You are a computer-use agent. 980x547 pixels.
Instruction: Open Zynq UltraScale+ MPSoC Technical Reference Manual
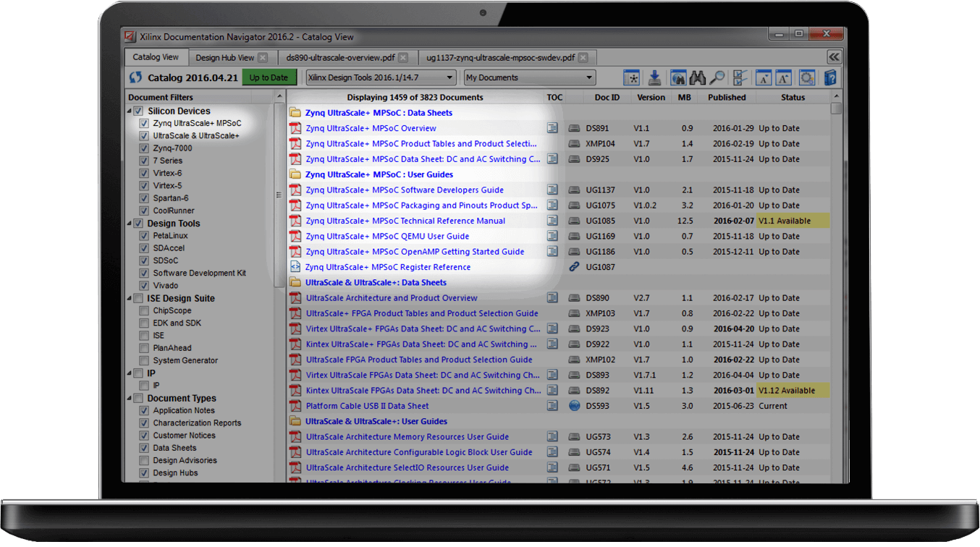pos(405,221)
